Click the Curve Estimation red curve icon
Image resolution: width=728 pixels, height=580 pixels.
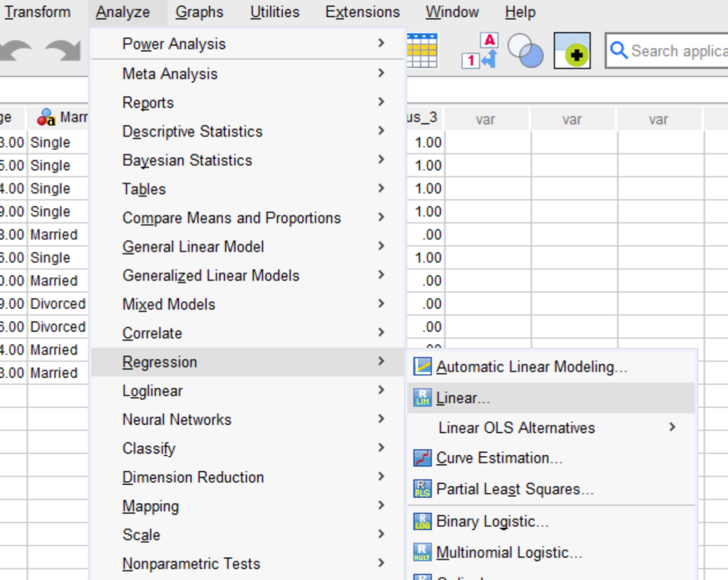click(x=422, y=458)
